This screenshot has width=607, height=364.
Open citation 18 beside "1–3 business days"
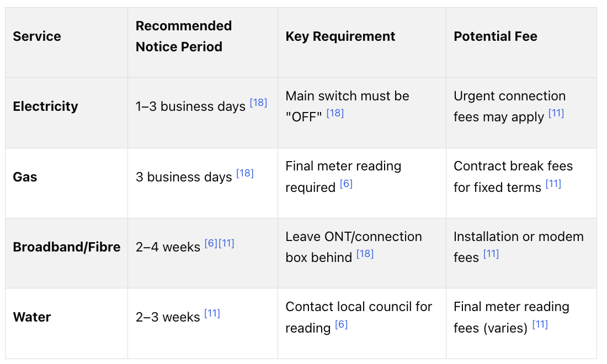[x=258, y=103]
